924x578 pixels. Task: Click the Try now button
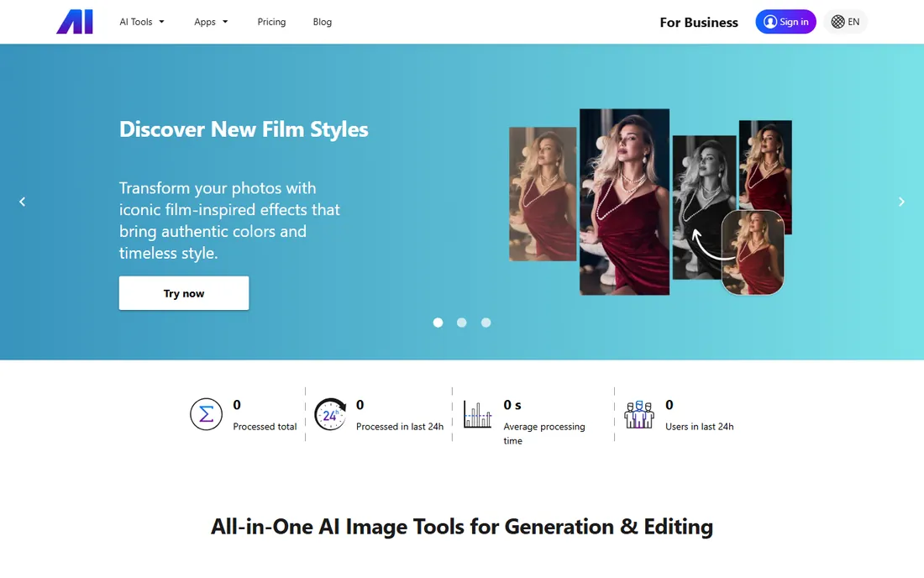point(184,293)
